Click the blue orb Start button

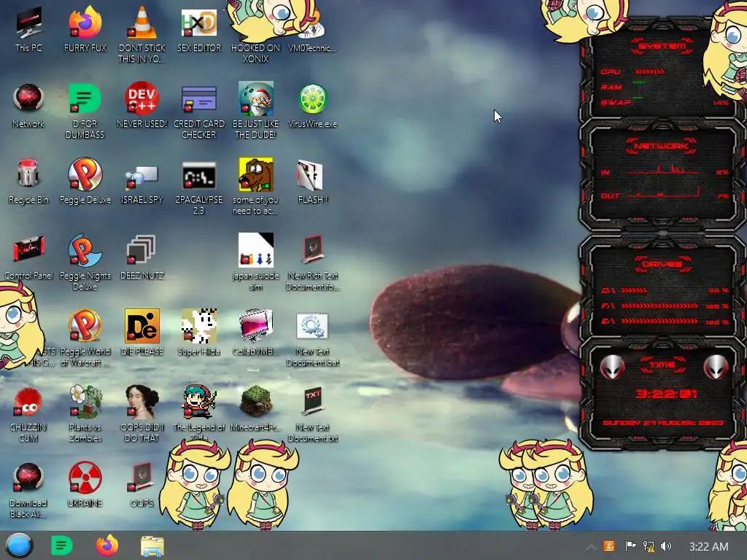point(19,545)
